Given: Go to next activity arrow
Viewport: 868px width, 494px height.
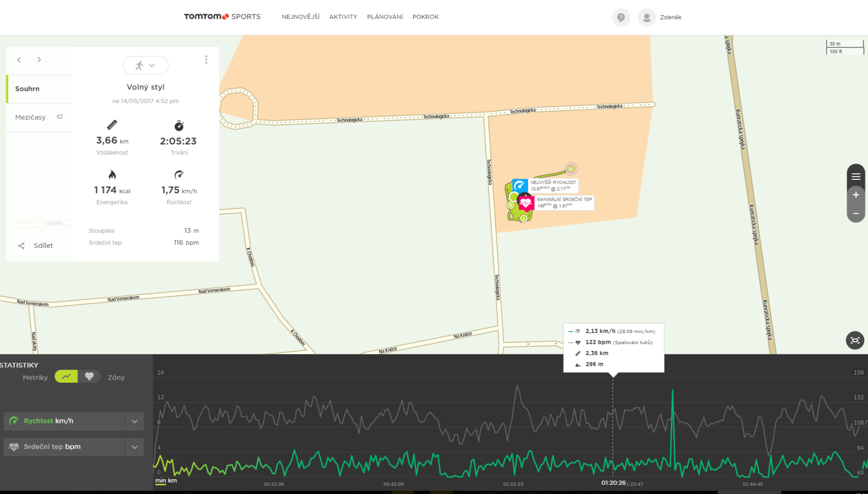Looking at the screenshot, I should (x=39, y=60).
